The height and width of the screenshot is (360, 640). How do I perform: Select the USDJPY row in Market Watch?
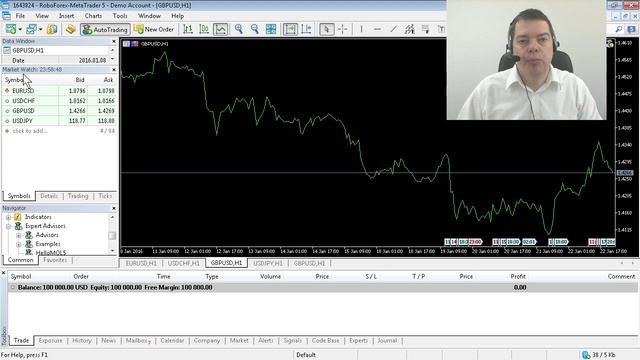60,121
